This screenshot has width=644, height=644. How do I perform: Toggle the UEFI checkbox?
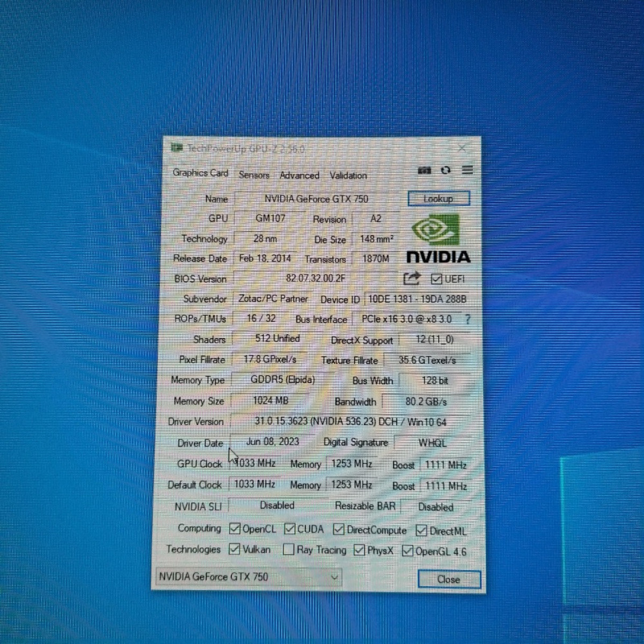[x=436, y=279]
